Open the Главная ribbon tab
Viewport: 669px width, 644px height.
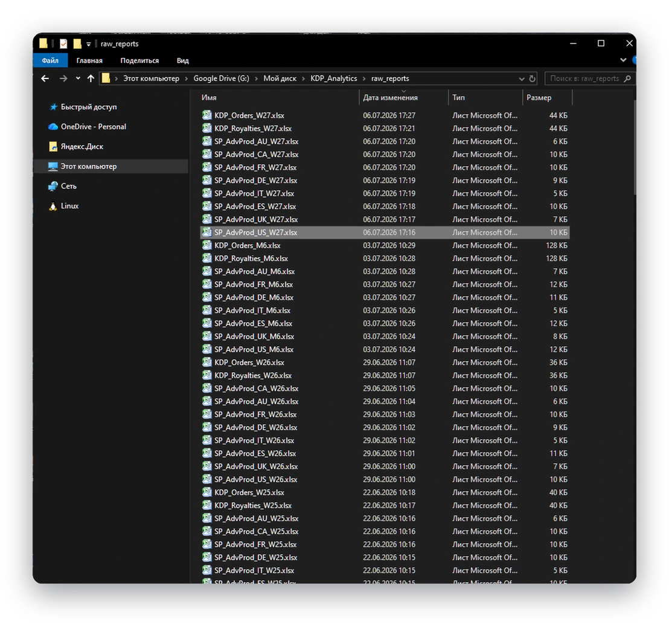click(x=89, y=60)
